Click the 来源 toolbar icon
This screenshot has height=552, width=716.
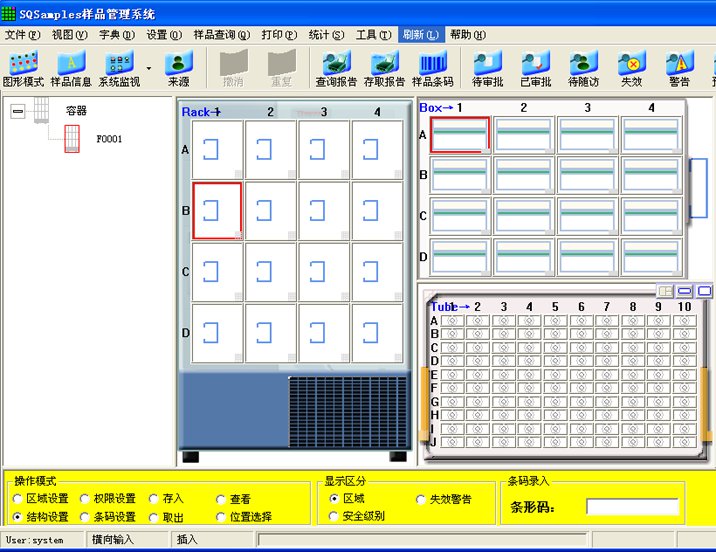click(178, 68)
